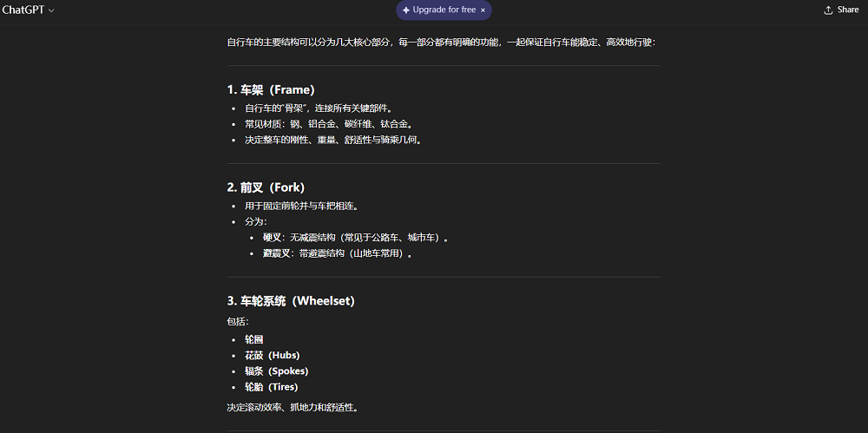Click the bullet starting with 决定整车的刚性
The image size is (868, 433).
[x=332, y=140]
